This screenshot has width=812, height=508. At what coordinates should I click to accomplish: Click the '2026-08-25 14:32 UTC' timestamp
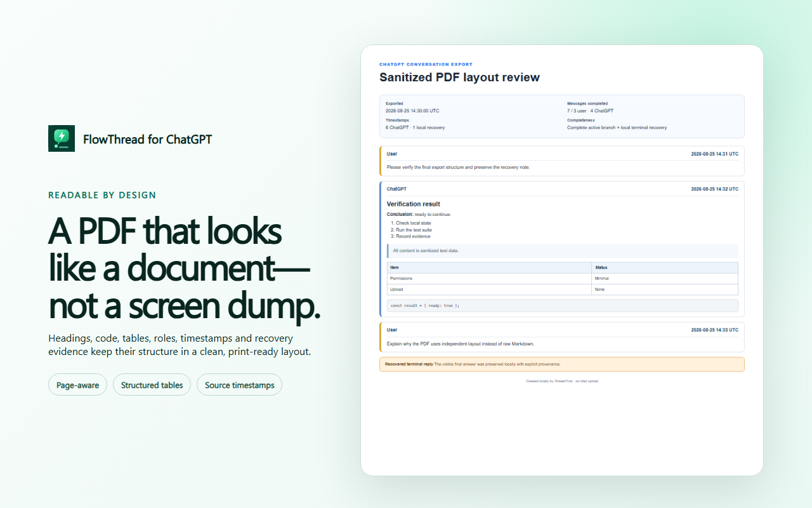tap(714, 189)
